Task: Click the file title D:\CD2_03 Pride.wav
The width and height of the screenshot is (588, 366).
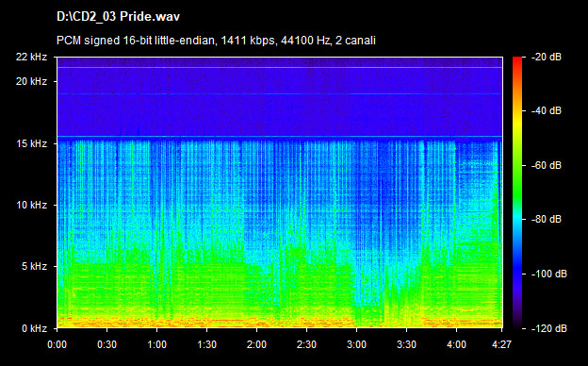Action: [x=118, y=17]
